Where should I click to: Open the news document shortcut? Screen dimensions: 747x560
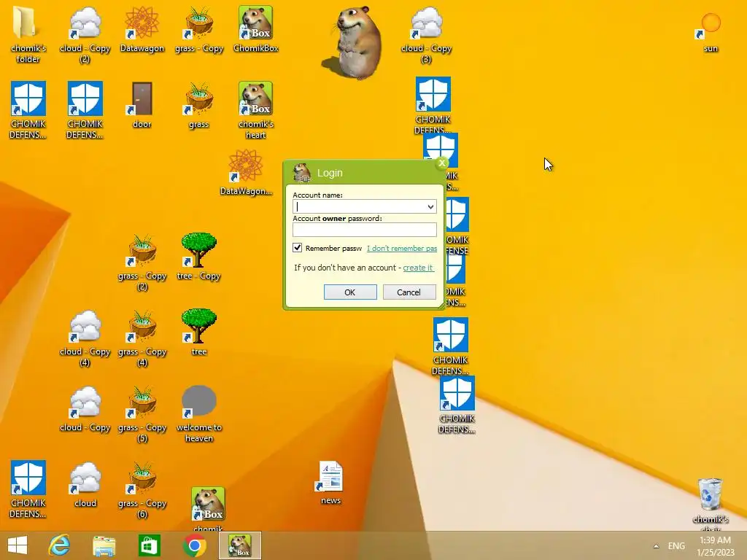[x=330, y=483]
